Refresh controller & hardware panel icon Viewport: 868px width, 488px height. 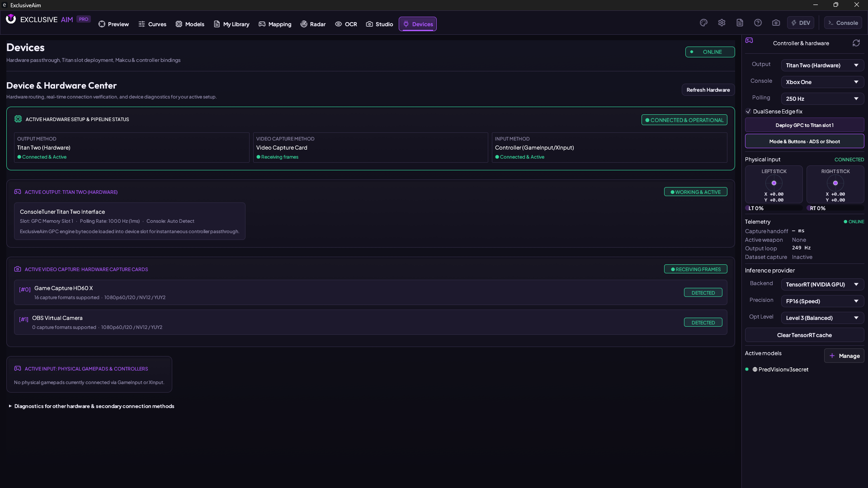[856, 43]
